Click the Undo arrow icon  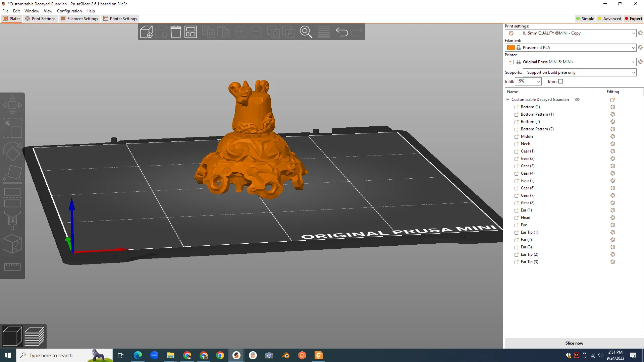[x=341, y=32]
